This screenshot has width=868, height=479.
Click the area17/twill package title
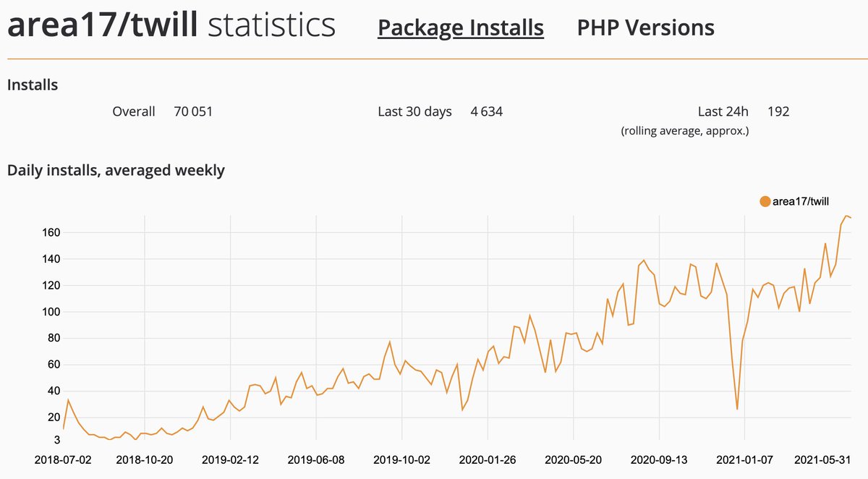tap(103, 26)
